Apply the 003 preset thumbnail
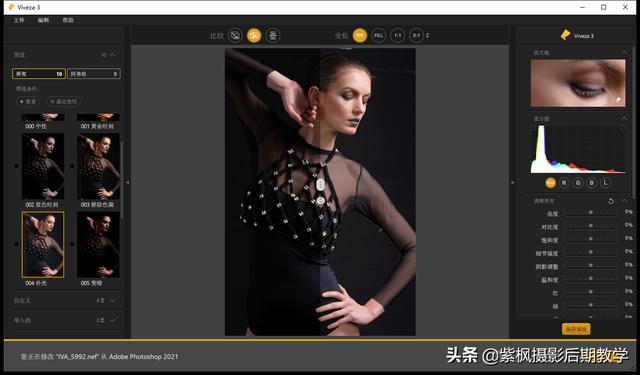The image size is (640, 375). coord(98,166)
